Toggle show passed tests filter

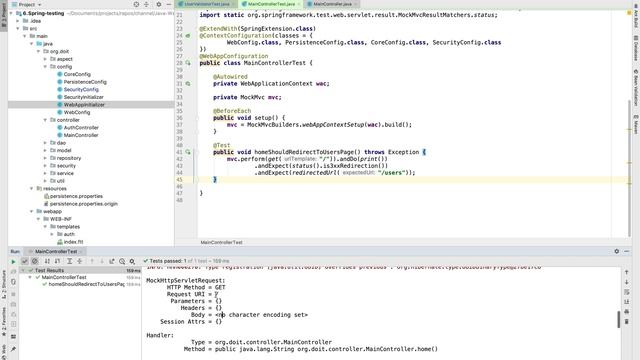(24, 261)
